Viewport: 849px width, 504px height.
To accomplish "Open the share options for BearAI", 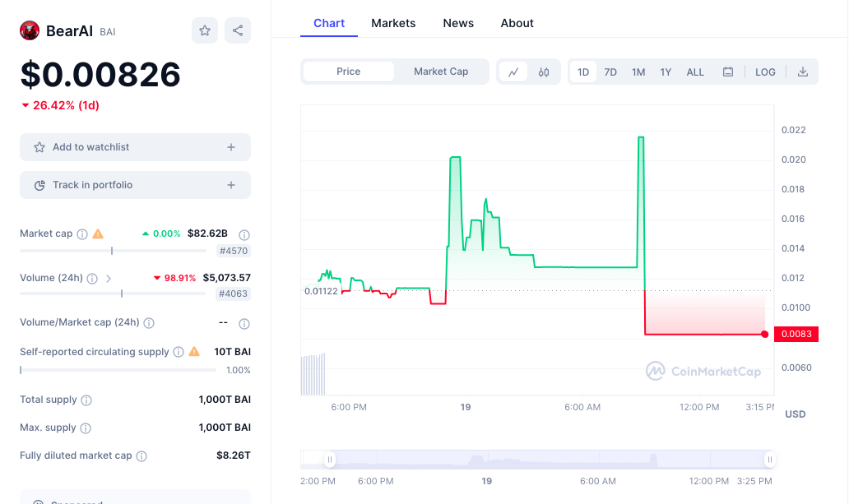I will (x=237, y=30).
